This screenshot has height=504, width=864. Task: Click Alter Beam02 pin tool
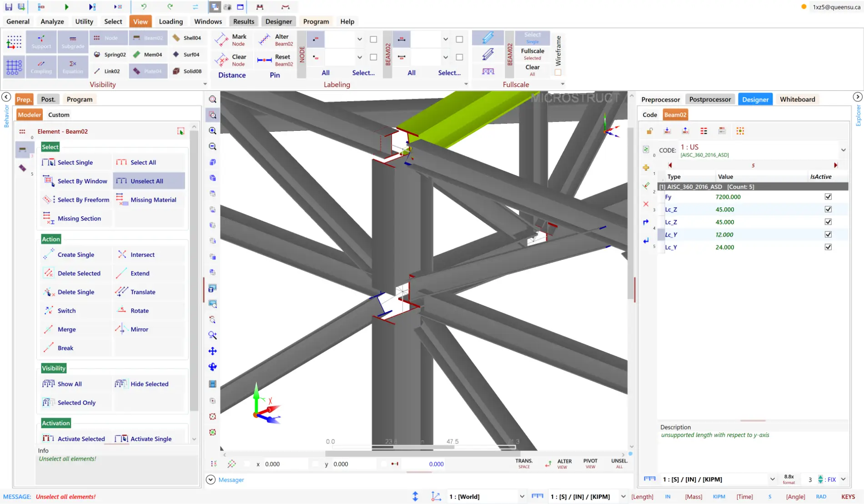click(x=275, y=40)
